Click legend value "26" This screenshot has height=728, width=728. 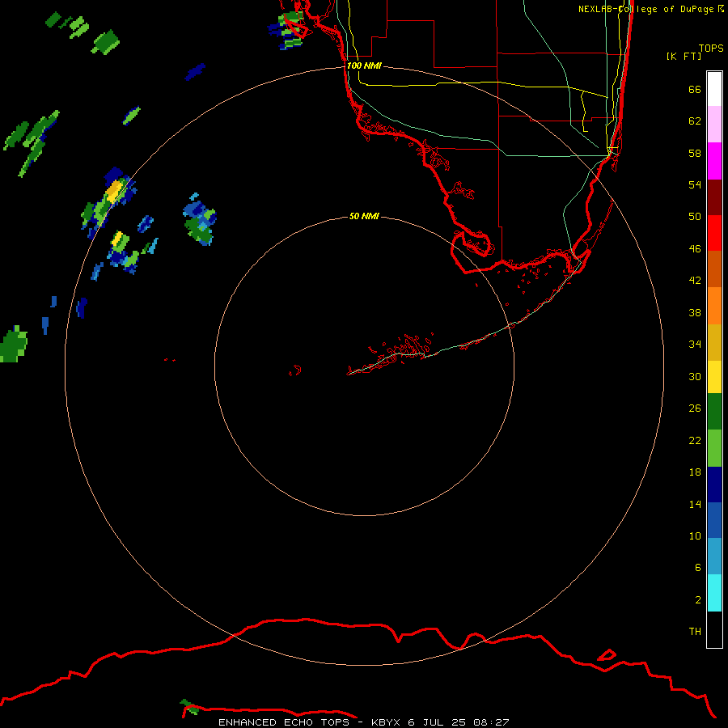(x=695, y=408)
